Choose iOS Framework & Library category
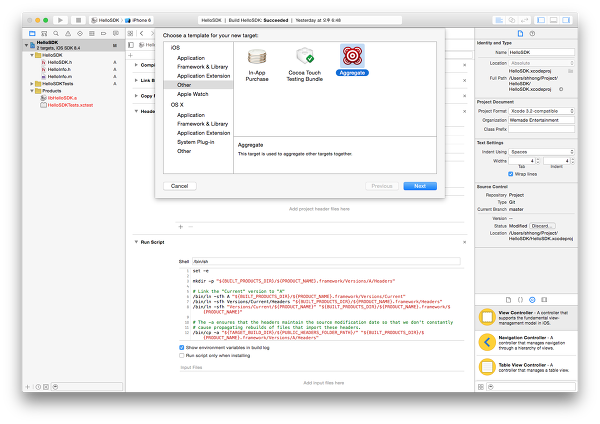 click(x=202, y=67)
